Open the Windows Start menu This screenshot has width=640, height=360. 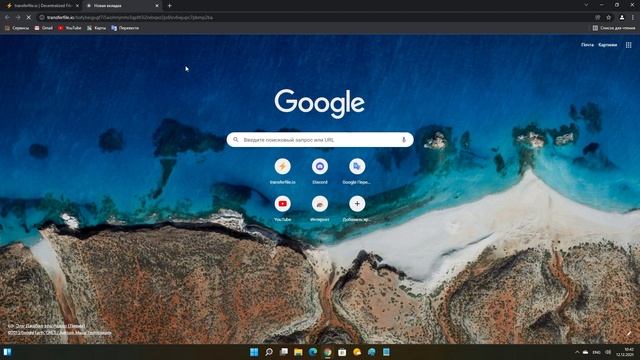click(254, 352)
